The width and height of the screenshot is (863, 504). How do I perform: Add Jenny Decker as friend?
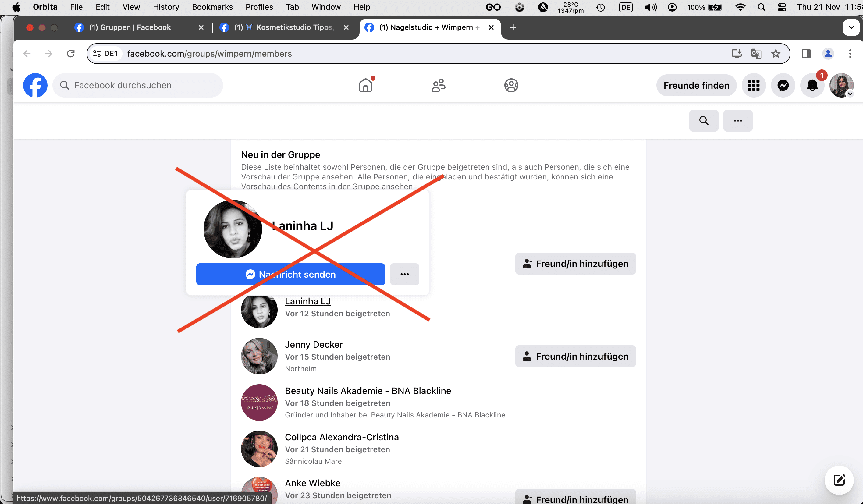575,356
